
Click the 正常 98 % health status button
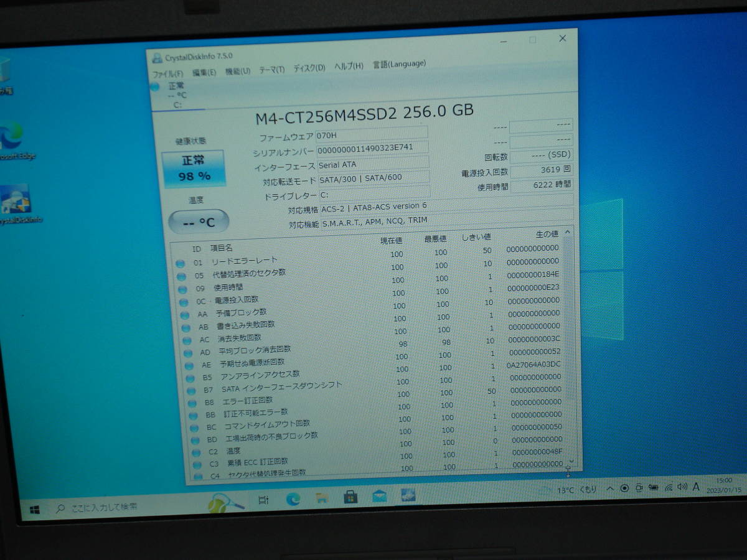194,169
